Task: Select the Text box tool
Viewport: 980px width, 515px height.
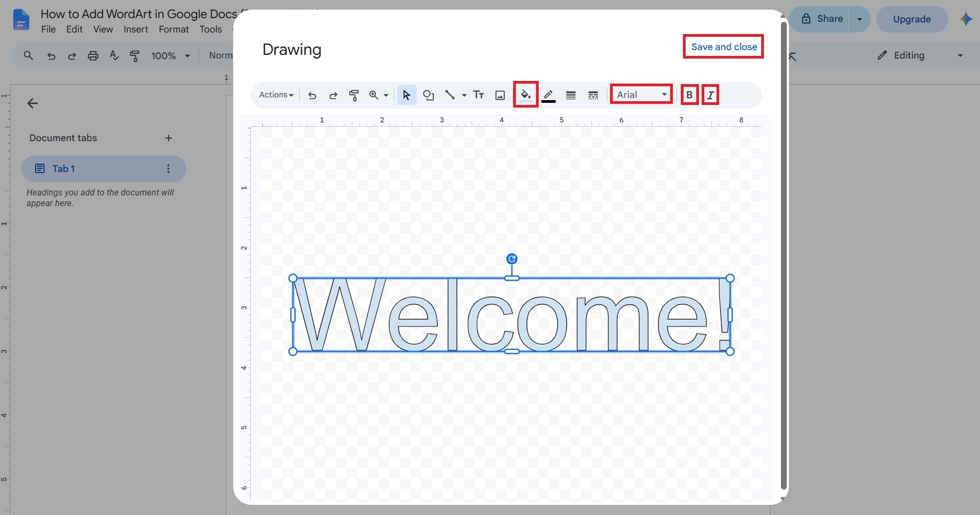Action: [479, 95]
